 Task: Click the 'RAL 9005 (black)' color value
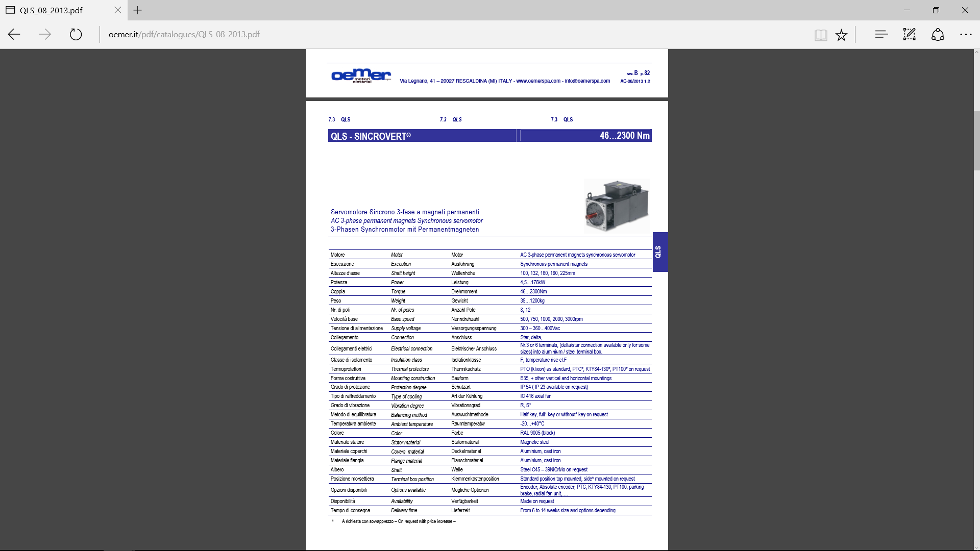coord(537,433)
